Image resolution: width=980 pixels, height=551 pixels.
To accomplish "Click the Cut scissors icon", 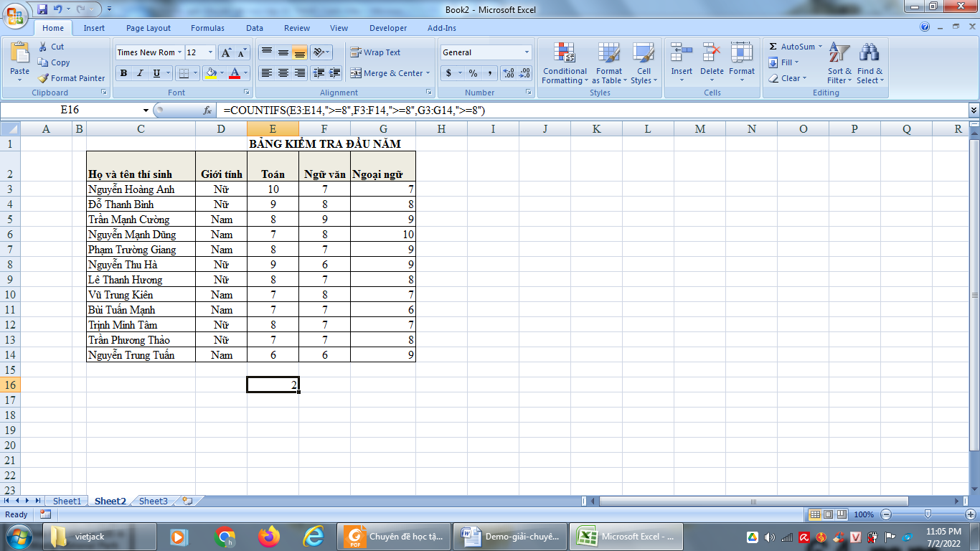I will point(43,47).
